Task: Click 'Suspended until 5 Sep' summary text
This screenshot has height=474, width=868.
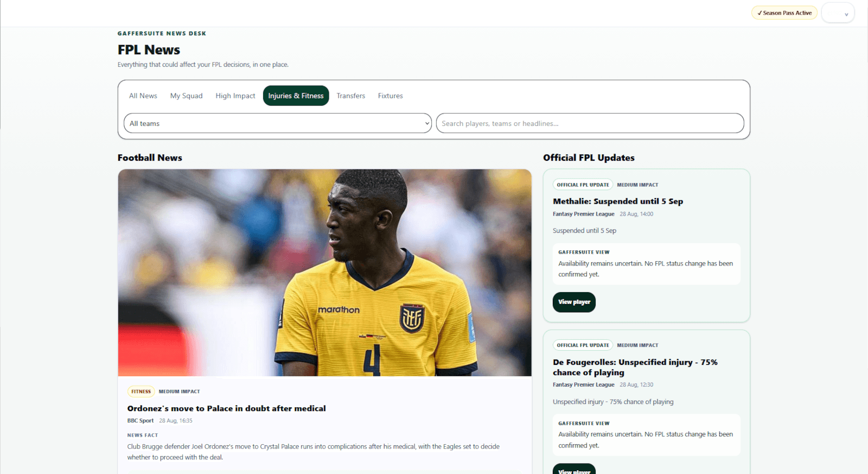Action: pyautogui.click(x=584, y=231)
